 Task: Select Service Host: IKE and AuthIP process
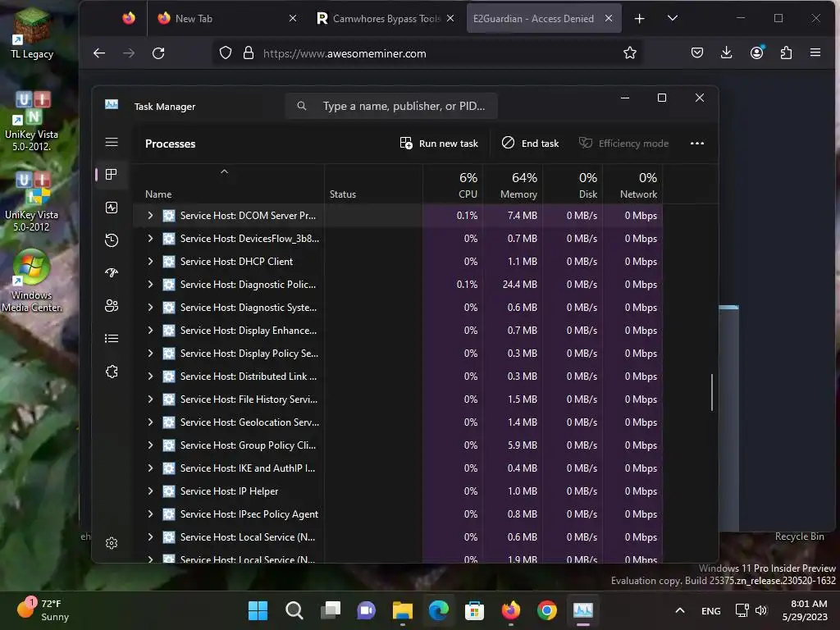tap(398, 468)
